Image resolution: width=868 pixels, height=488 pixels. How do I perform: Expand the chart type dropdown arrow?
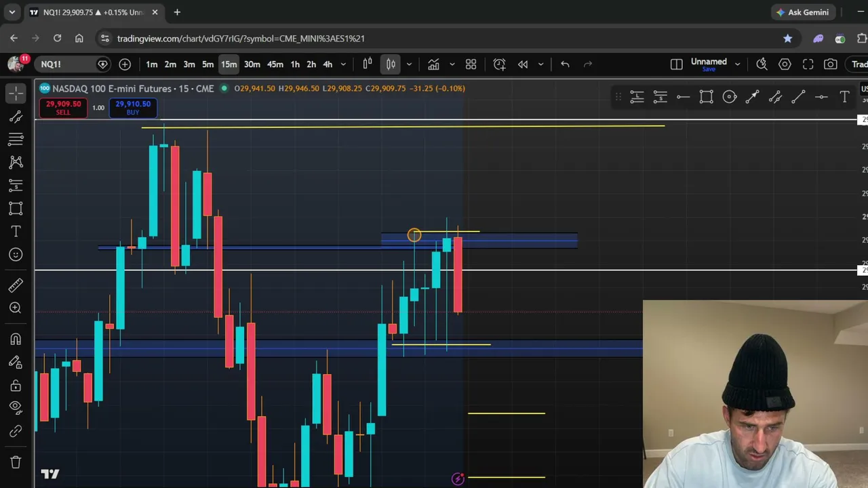point(409,64)
